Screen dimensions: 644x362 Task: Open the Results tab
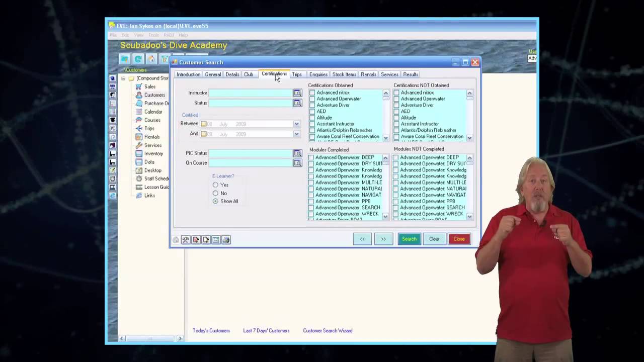pos(411,74)
